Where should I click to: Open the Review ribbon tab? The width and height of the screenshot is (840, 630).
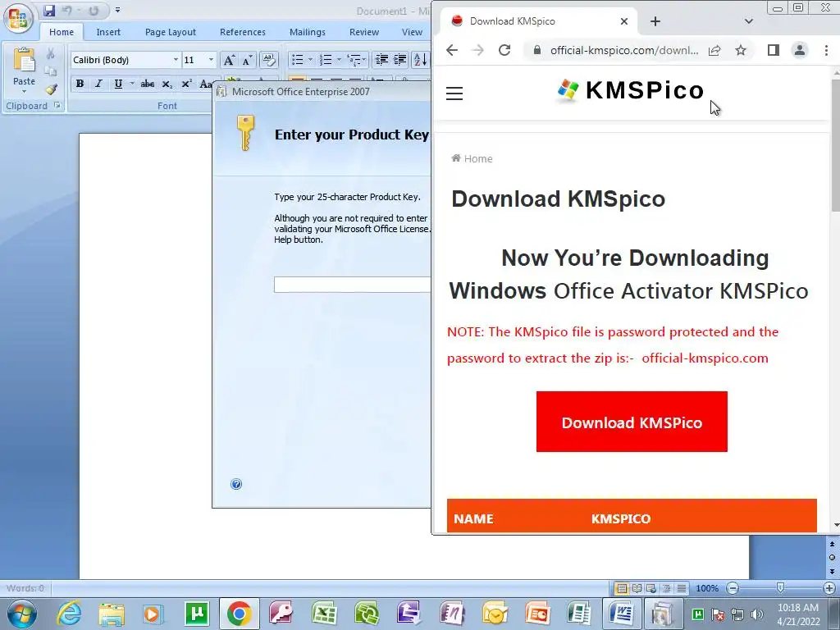pos(364,32)
